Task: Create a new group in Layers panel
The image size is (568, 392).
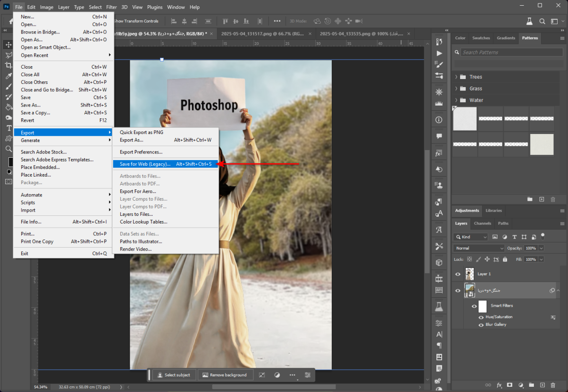Action: pos(531,385)
